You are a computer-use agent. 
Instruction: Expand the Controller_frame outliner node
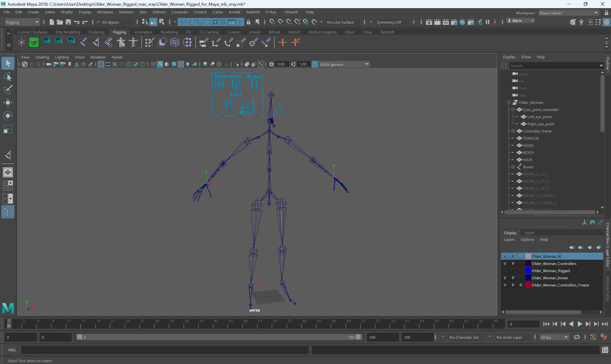513,131
